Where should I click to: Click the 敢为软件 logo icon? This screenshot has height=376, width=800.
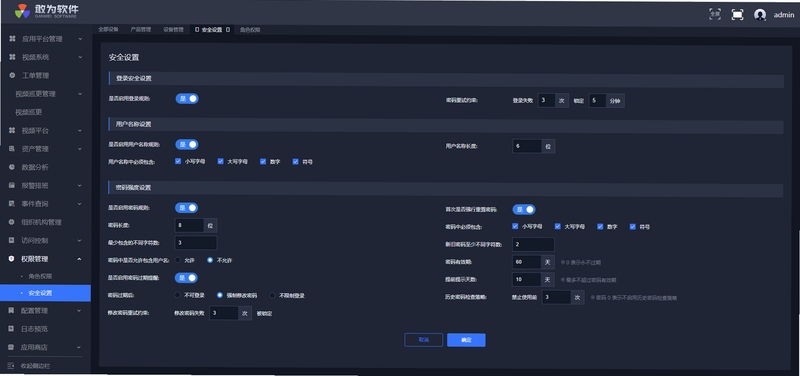(x=22, y=11)
